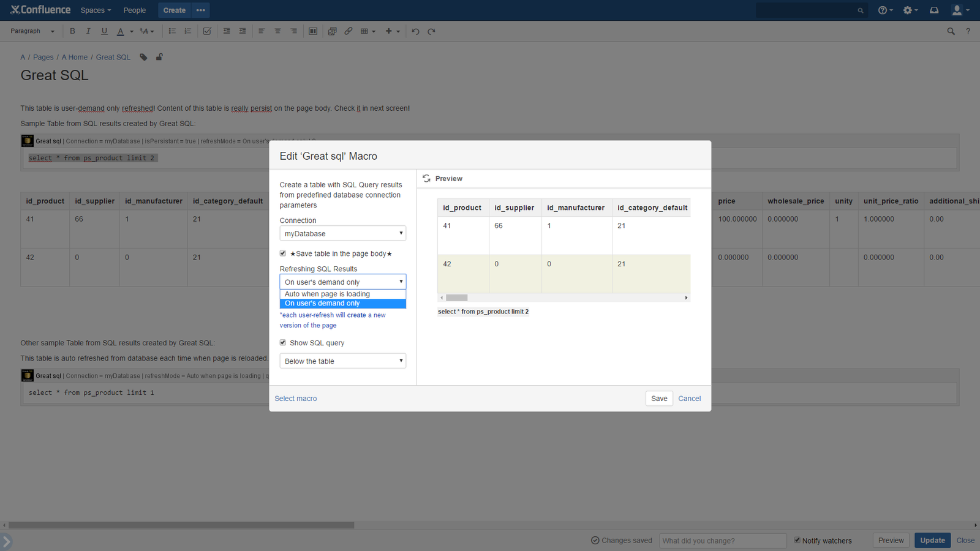Undo the last edit
Screen dimensions: 980x551
[415, 31]
